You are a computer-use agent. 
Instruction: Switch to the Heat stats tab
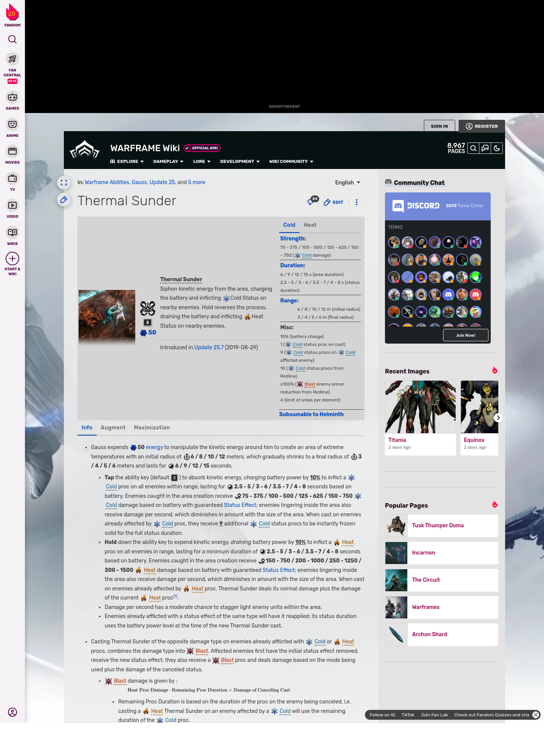(310, 225)
